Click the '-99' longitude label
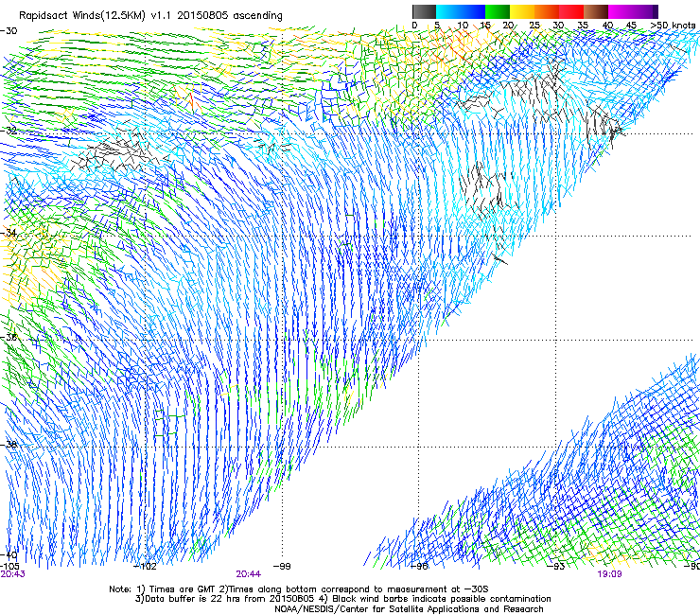The height and width of the screenshot is (615, 700). click(x=281, y=567)
